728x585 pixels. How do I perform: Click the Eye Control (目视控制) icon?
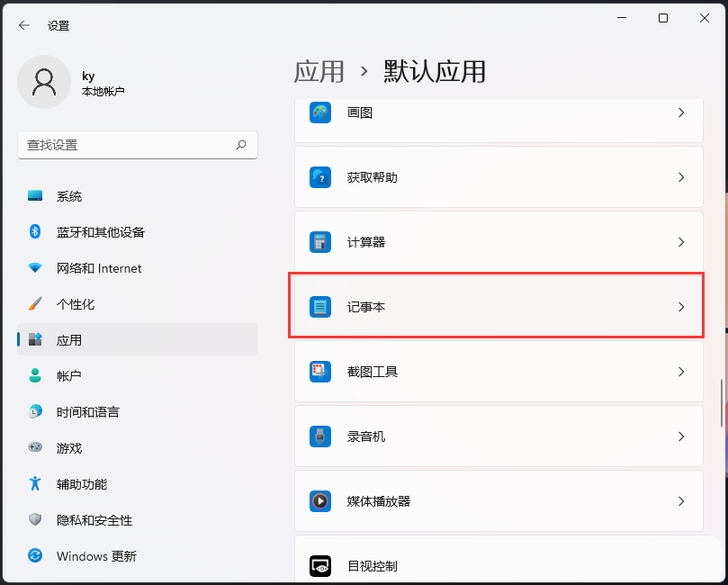(x=320, y=566)
